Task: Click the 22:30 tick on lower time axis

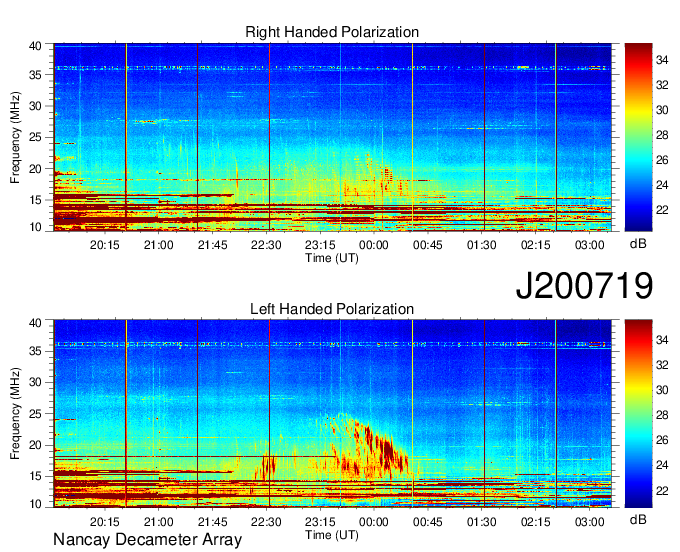Action: tap(266, 522)
